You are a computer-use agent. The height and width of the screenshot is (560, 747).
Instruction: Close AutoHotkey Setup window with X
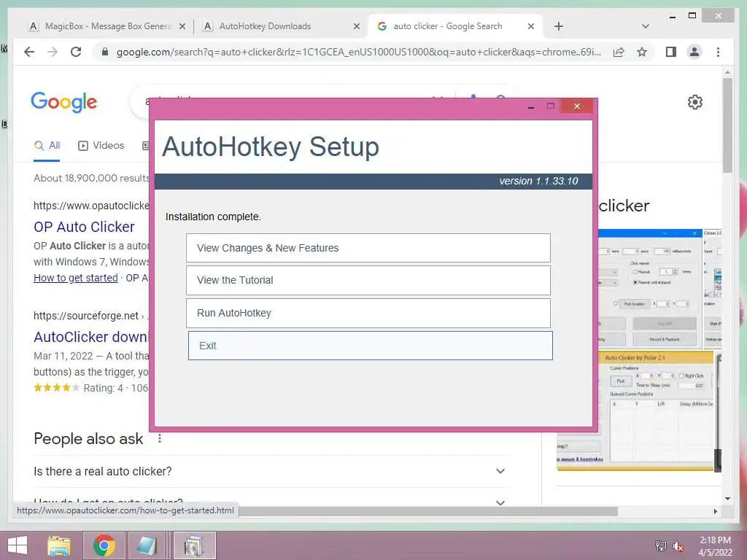577,106
